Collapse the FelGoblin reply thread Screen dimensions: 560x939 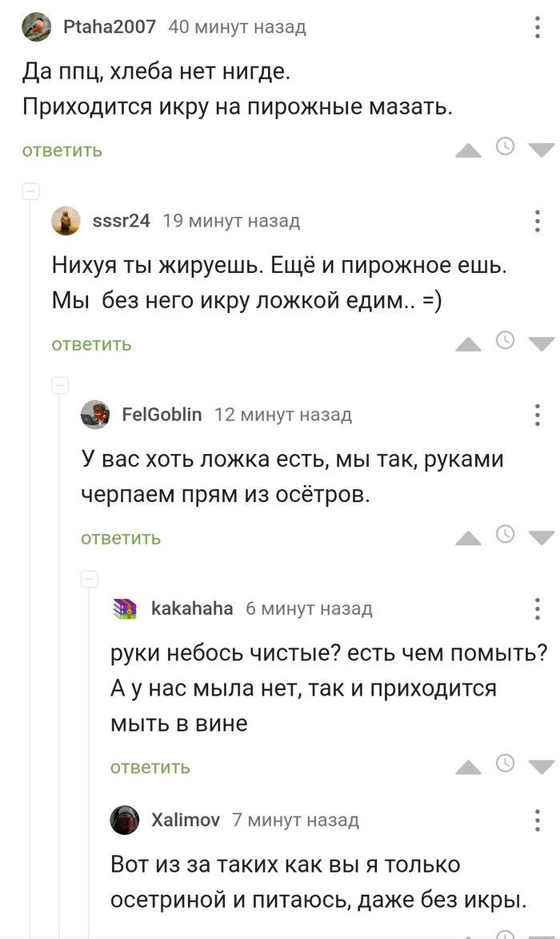[x=61, y=385]
